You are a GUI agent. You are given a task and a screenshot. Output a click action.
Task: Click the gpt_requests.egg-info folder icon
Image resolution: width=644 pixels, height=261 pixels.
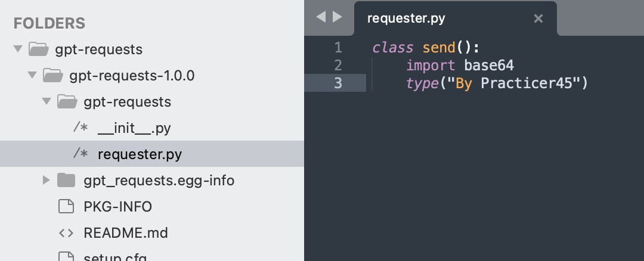[66, 180]
